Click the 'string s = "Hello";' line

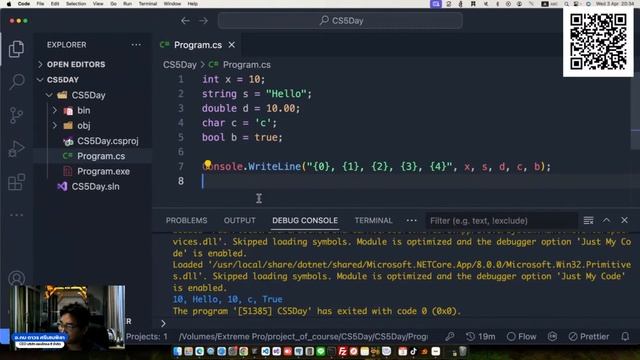coord(257,94)
